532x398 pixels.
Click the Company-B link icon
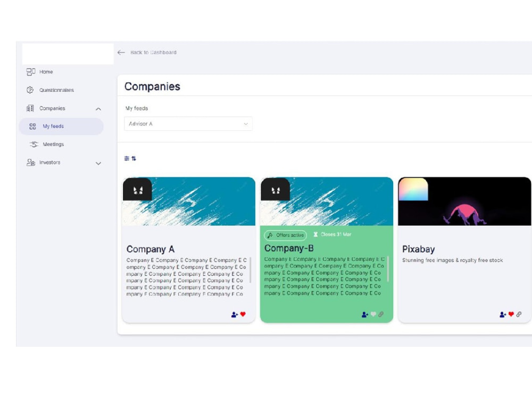(381, 314)
